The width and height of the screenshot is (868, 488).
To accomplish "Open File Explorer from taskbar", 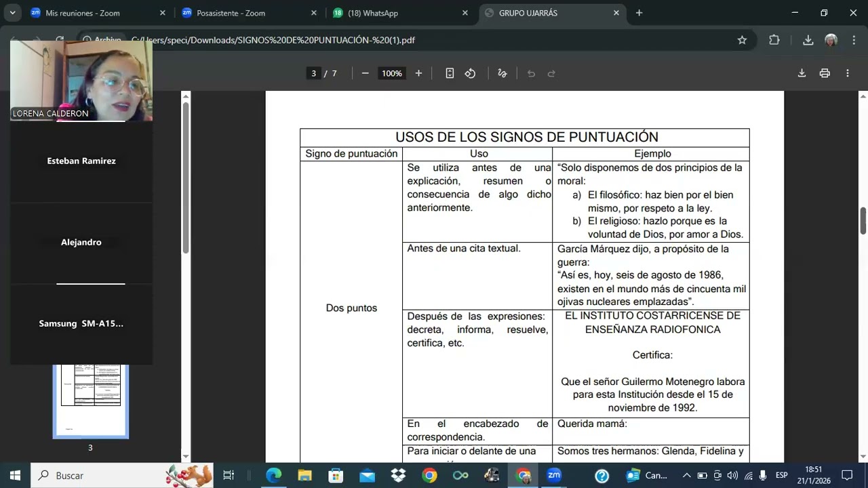I will coord(304,476).
